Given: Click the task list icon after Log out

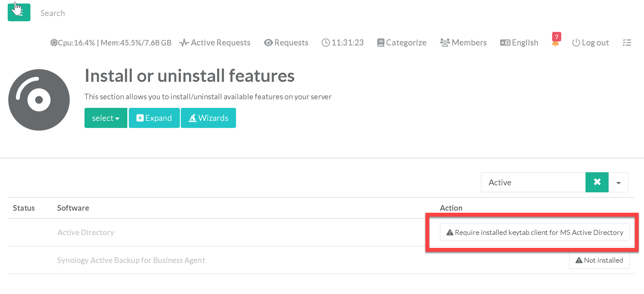Looking at the screenshot, I should point(627,43).
